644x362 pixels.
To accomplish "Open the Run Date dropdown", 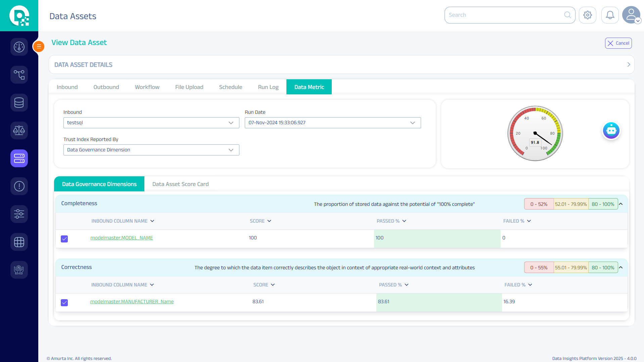I will click(332, 123).
